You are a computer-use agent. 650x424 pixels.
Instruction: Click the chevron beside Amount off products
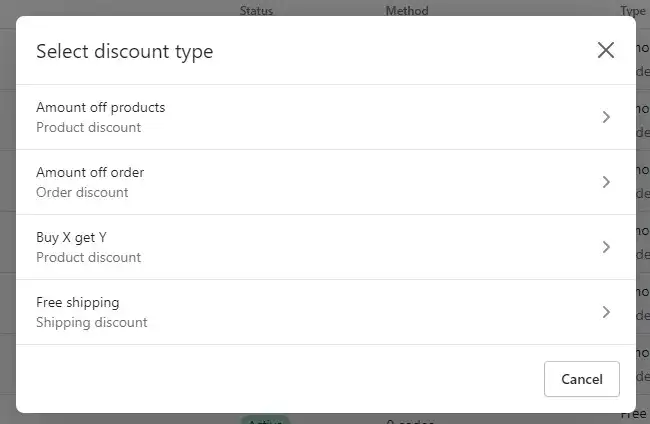click(606, 117)
